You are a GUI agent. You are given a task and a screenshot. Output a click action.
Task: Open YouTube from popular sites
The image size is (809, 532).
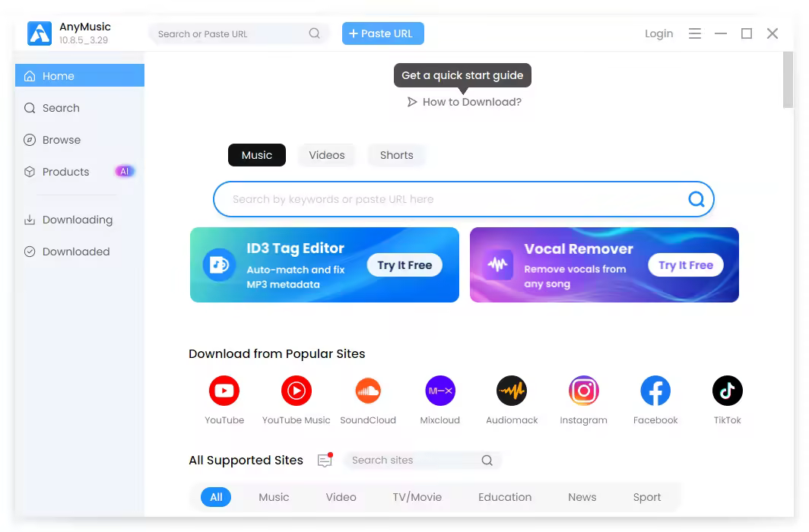coord(224,391)
